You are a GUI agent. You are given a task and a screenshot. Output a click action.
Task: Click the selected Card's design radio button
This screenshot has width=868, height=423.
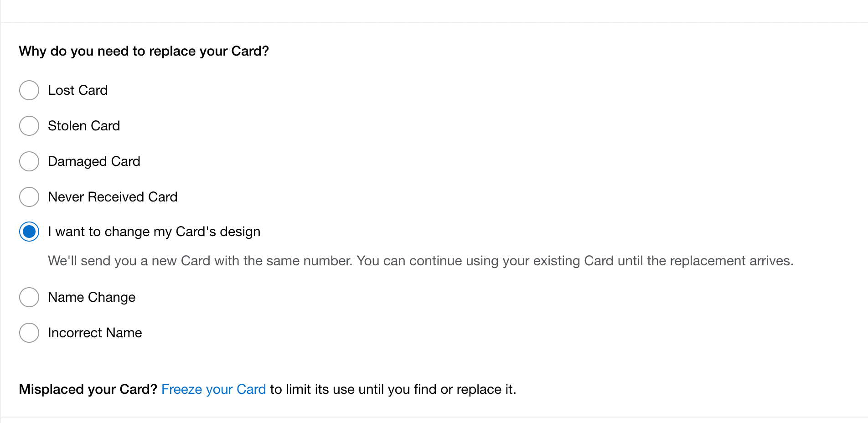(29, 232)
